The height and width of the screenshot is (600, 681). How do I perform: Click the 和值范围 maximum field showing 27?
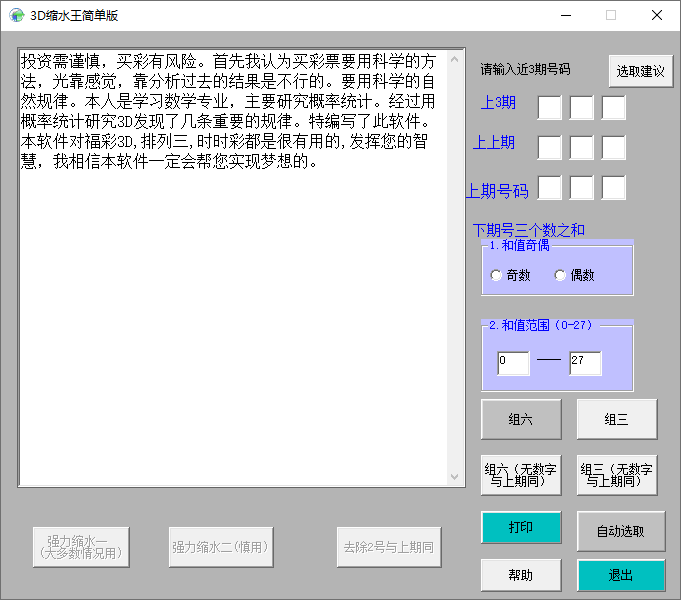click(x=585, y=363)
